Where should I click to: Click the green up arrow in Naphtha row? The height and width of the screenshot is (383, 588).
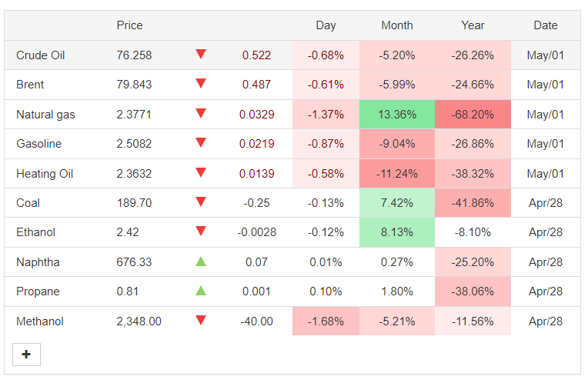click(201, 261)
